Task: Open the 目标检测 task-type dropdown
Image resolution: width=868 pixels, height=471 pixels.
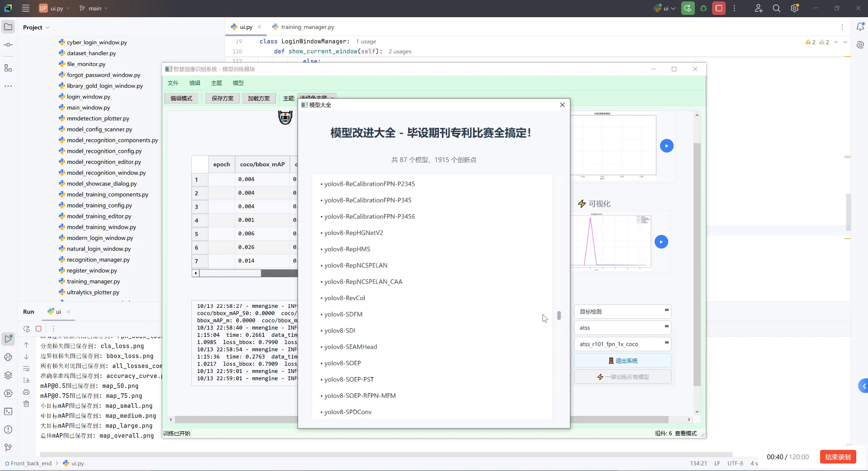Action: (x=623, y=311)
